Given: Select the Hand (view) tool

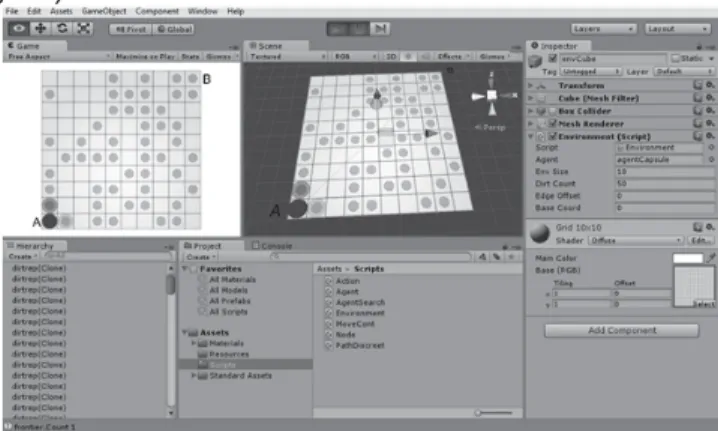Looking at the screenshot, I should pyautogui.click(x=19, y=28).
